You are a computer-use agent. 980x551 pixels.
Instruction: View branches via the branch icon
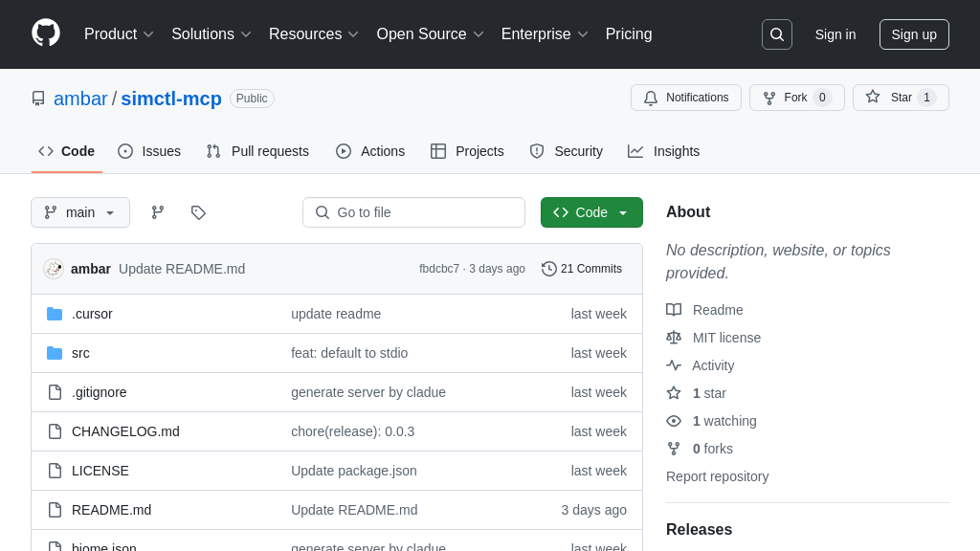(x=158, y=212)
